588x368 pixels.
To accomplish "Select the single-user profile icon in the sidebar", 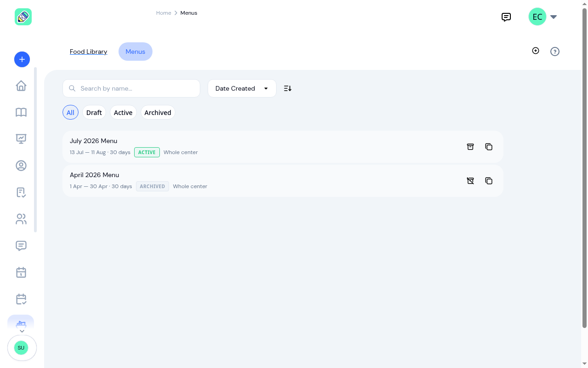I will pyautogui.click(x=21, y=166).
